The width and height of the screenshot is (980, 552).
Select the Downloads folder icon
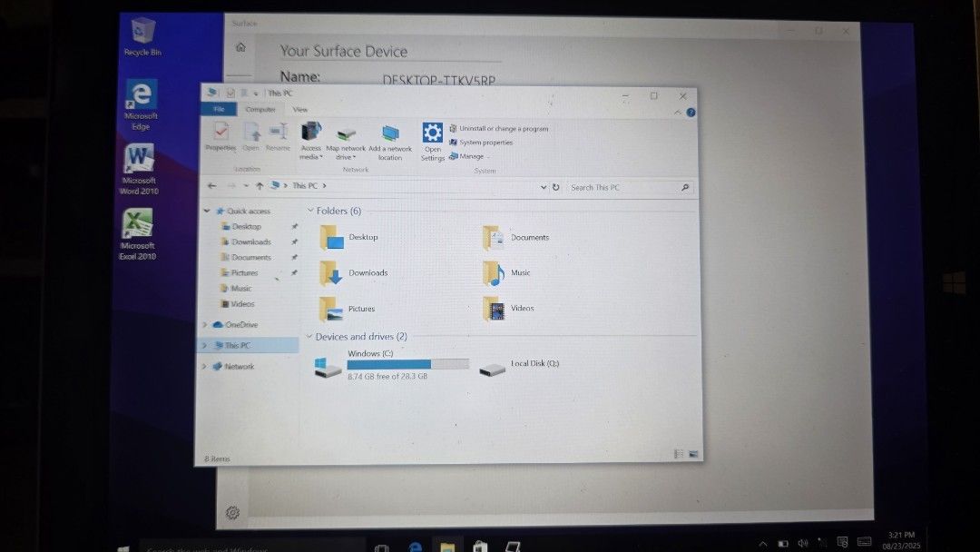330,273
